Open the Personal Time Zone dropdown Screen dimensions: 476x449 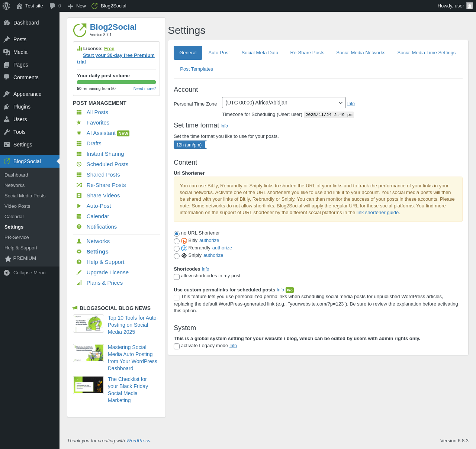284,103
